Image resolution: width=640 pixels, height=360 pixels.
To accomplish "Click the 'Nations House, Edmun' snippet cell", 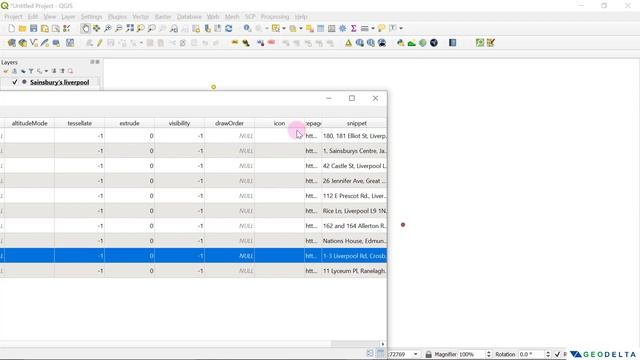I will [354, 241].
